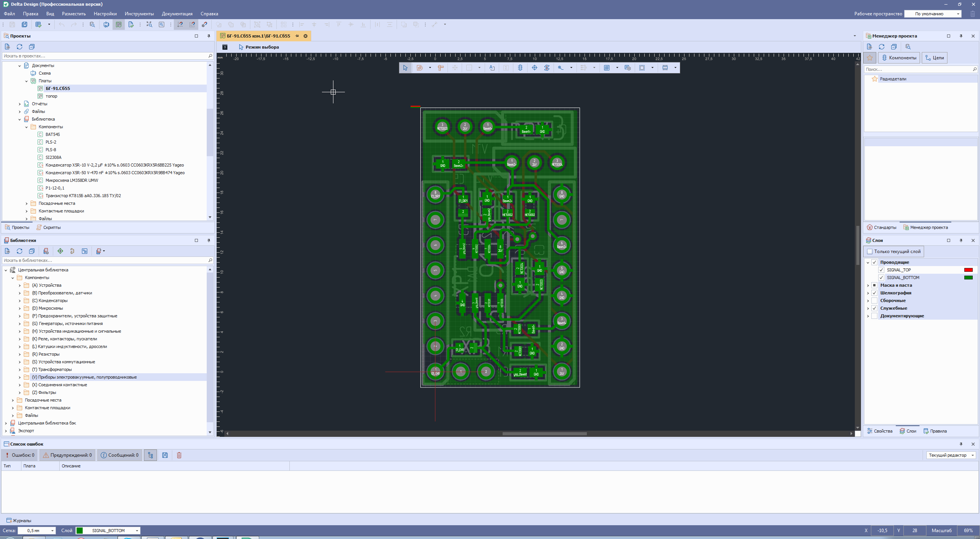Select the hatched copper region tool

607,68
